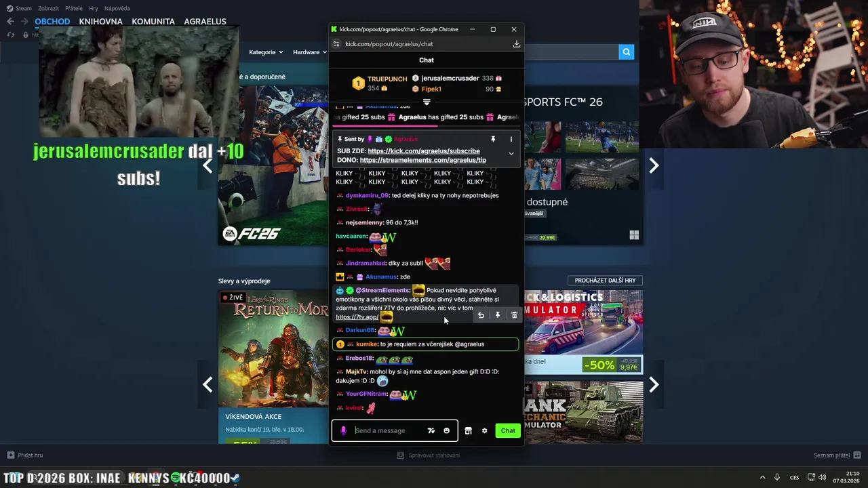Click the friends list icon in Steam footer

point(857,455)
